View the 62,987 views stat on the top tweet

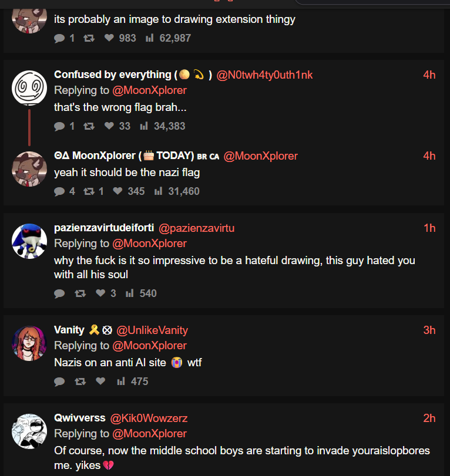click(167, 38)
